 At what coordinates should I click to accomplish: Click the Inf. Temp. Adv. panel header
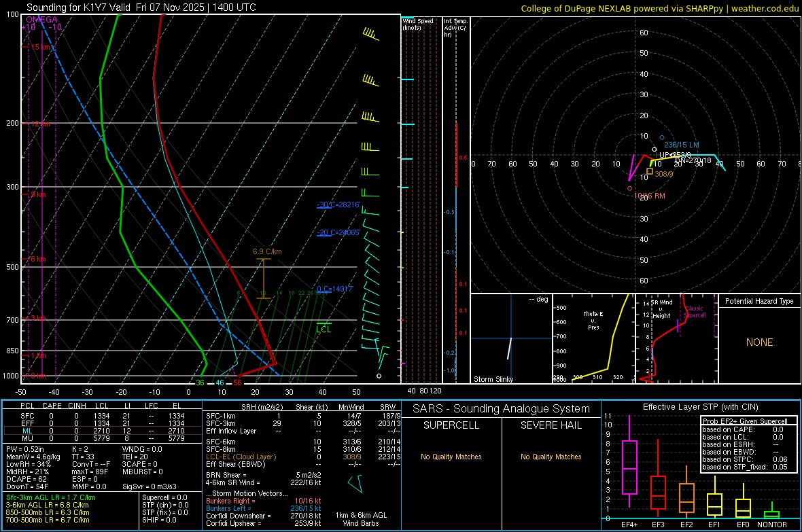455,28
